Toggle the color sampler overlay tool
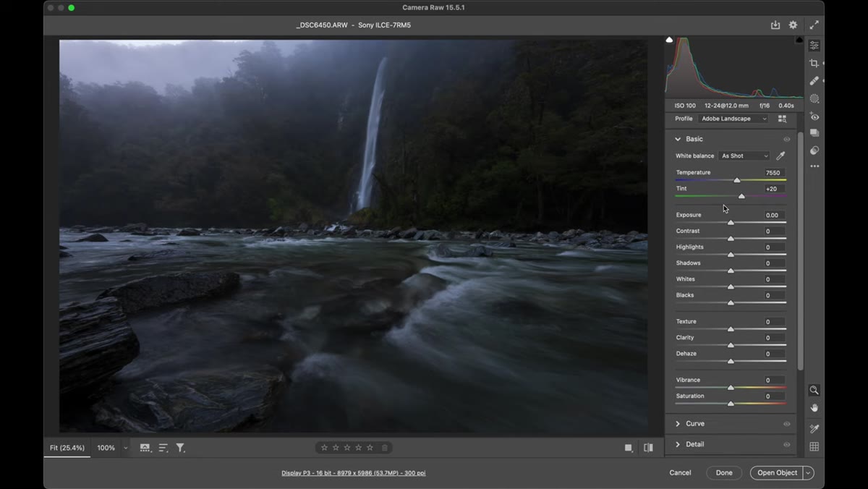The height and width of the screenshot is (489, 868). 814,429
